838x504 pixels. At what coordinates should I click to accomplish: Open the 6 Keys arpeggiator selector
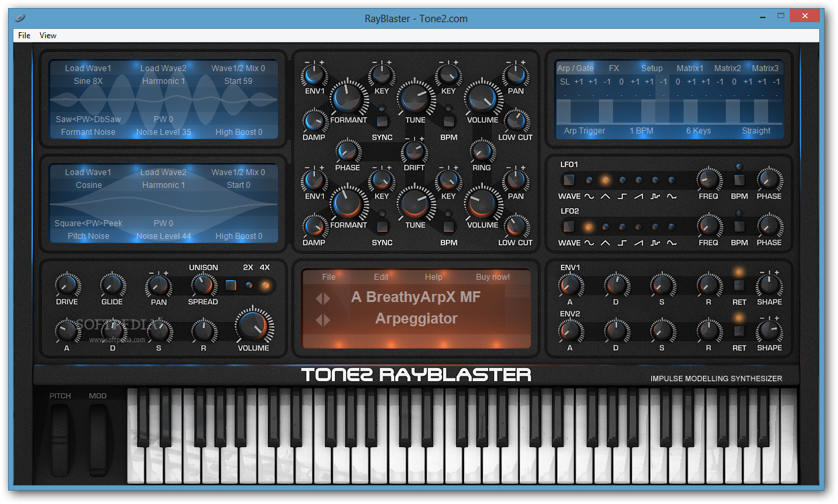coord(698,131)
